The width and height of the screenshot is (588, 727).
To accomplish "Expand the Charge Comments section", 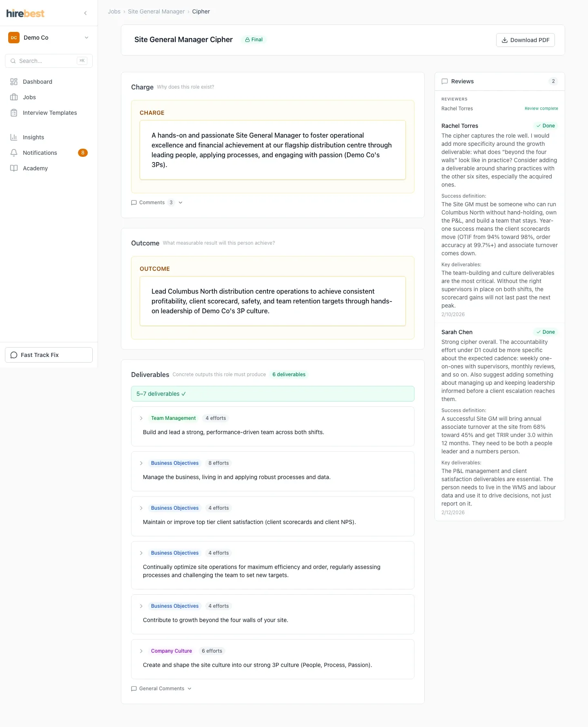I will [x=157, y=203].
